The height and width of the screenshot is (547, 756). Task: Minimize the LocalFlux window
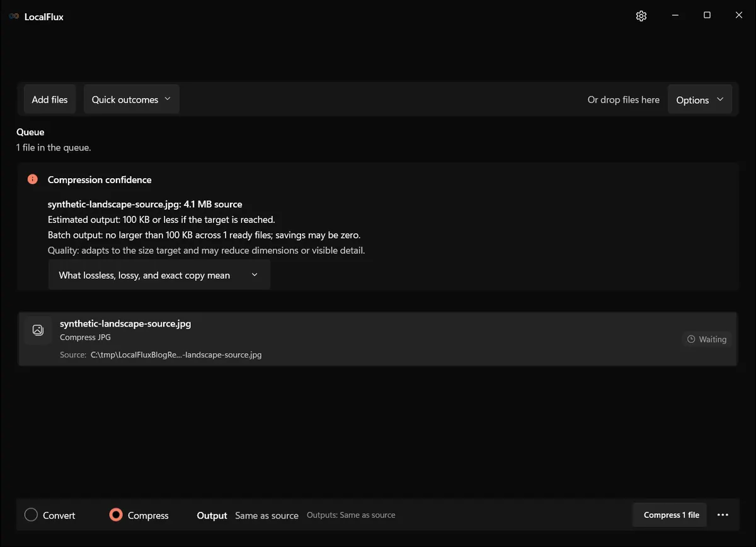tap(675, 16)
